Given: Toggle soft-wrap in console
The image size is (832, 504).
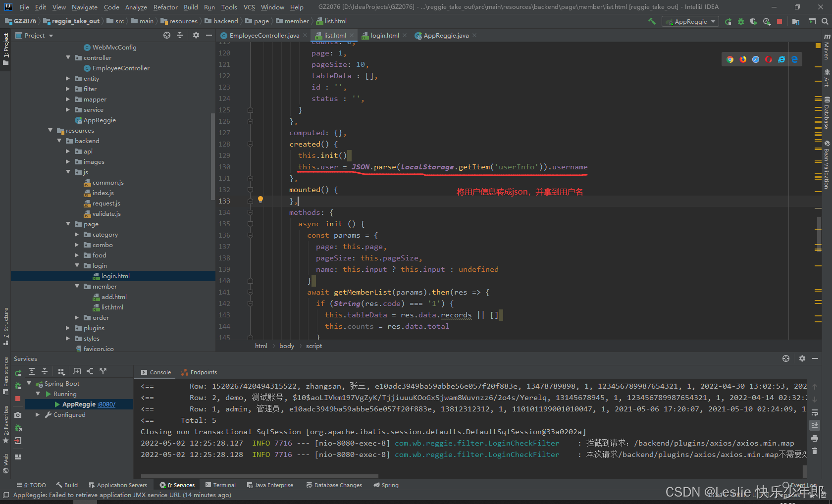Looking at the screenshot, I should coord(815,412).
